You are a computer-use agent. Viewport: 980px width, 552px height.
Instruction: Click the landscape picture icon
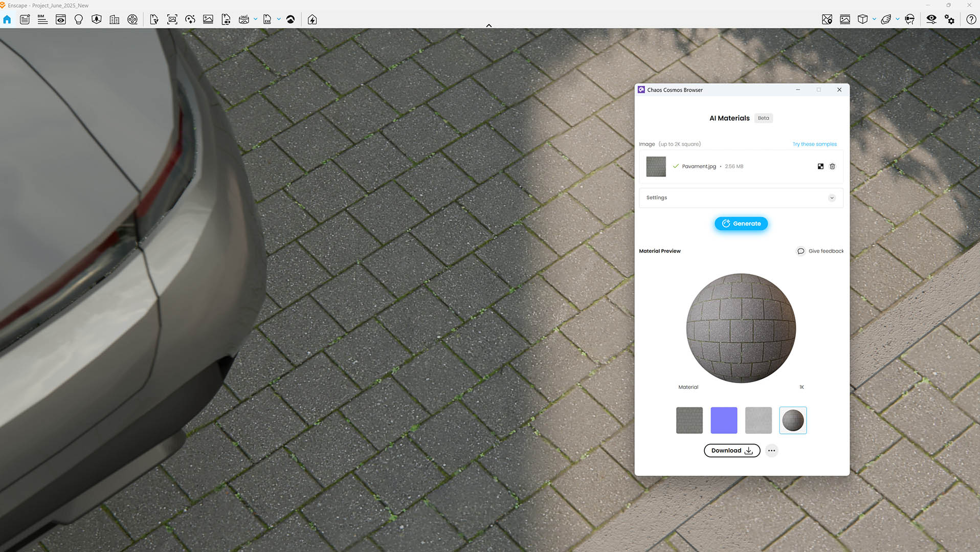click(x=208, y=19)
